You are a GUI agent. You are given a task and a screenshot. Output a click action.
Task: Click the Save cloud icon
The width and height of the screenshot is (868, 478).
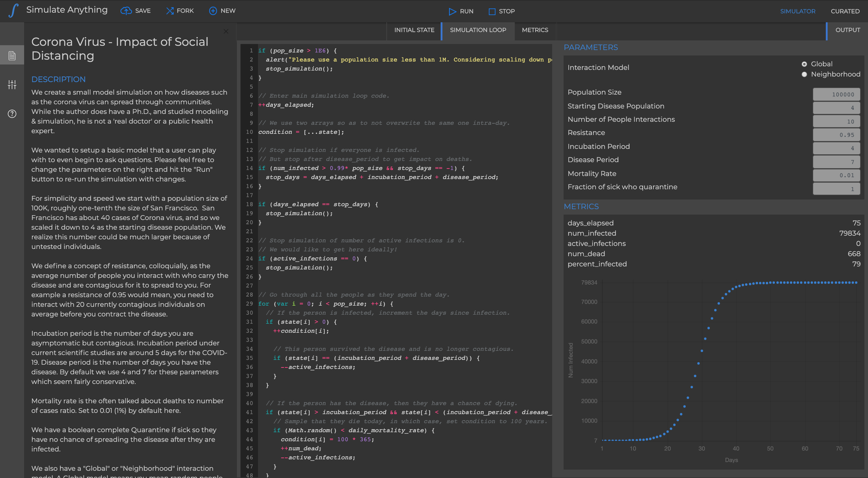click(126, 11)
